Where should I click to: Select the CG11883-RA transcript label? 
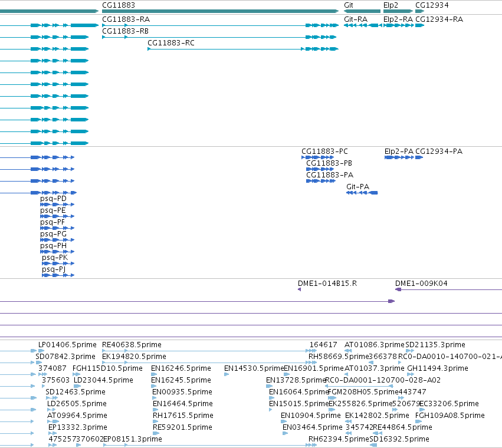click(126, 19)
